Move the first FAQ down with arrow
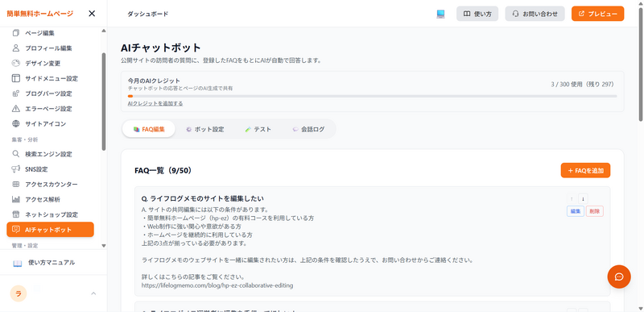Viewport: 644px width, 312px height. [583, 198]
